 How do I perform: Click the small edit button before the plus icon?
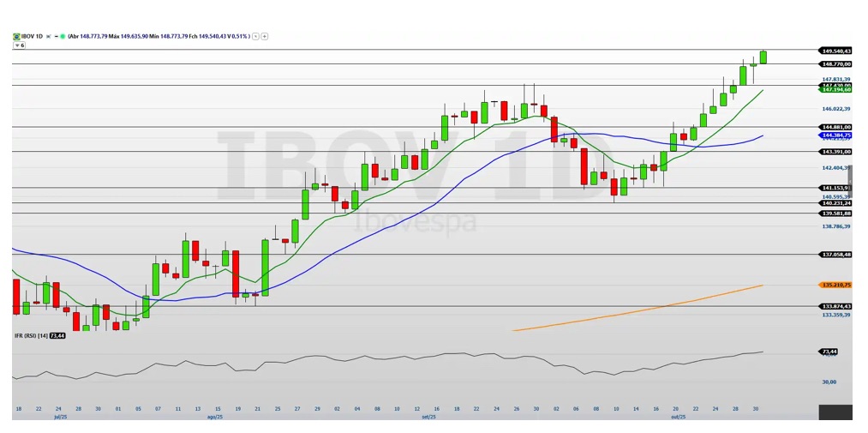point(255,36)
